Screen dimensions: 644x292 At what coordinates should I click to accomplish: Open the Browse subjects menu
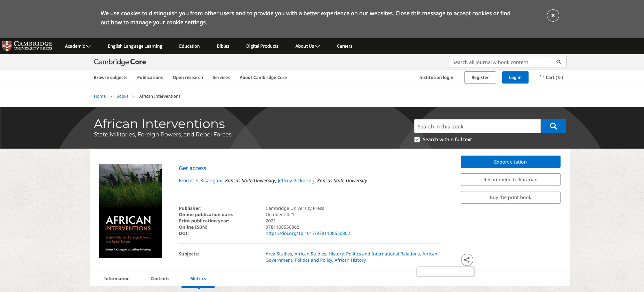(x=110, y=78)
